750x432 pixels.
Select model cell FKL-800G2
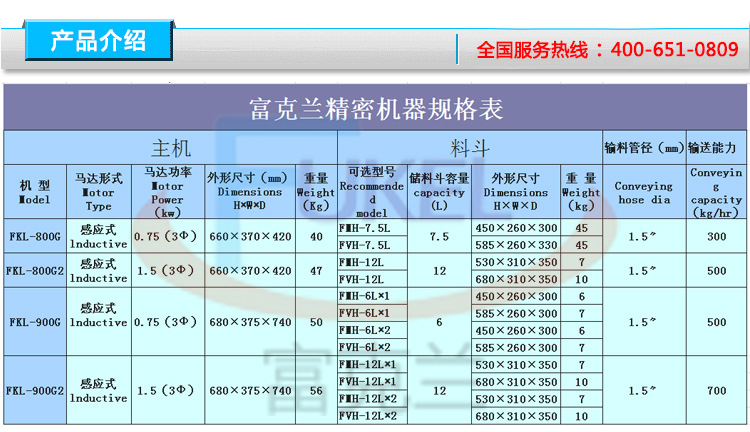tap(35, 271)
